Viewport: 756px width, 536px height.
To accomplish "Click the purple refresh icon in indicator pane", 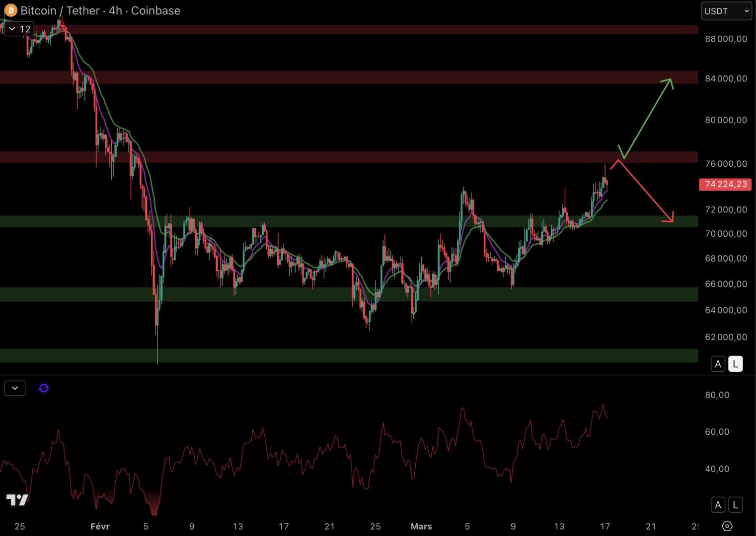I will tap(44, 388).
